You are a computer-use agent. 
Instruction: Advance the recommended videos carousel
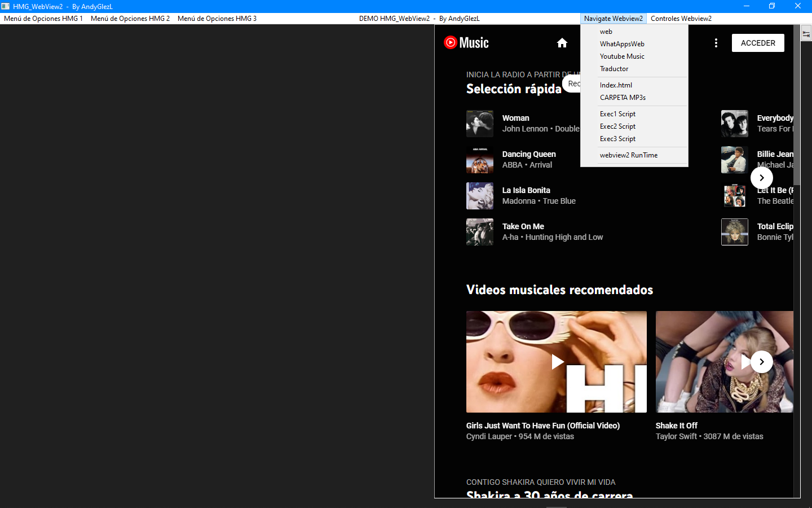click(761, 362)
